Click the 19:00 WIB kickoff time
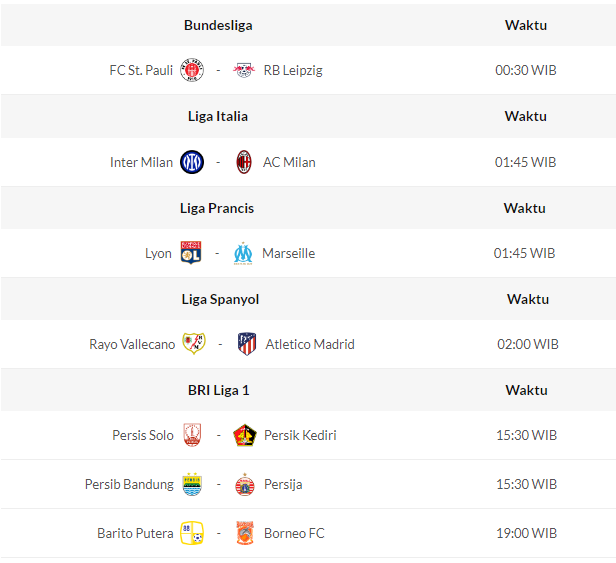This screenshot has width=616, height=563. (526, 533)
